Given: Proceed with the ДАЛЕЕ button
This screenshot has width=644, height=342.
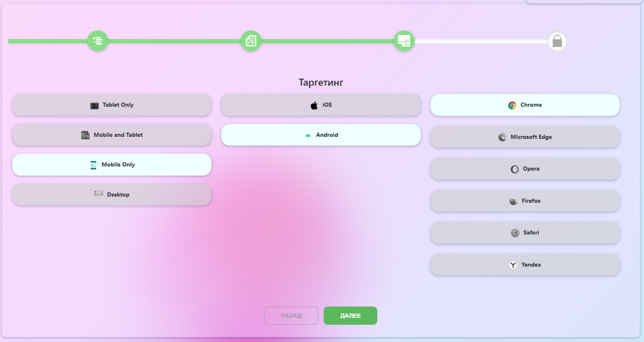Looking at the screenshot, I should (350, 316).
